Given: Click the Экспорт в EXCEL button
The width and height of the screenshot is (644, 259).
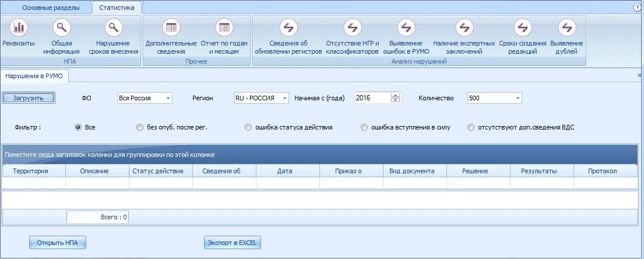Looking at the screenshot, I should (x=233, y=243).
